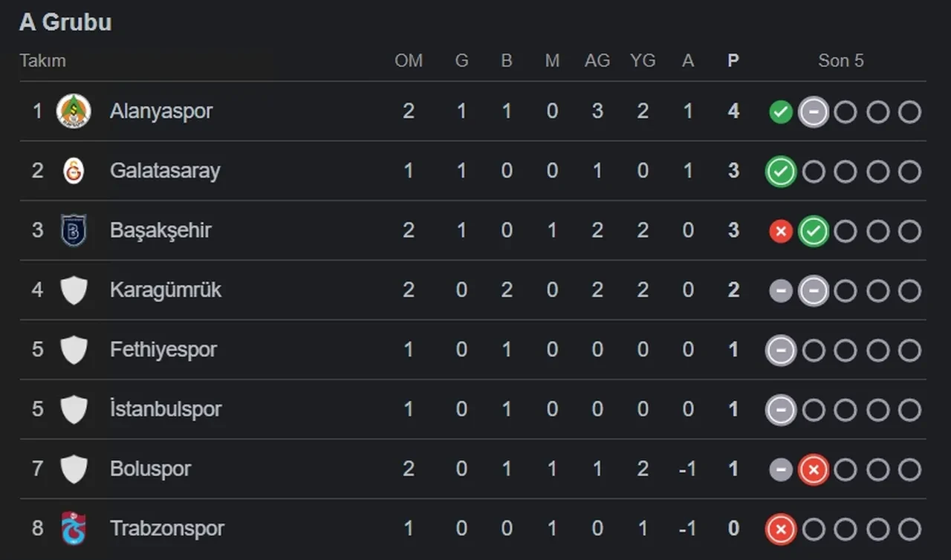This screenshot has width=951, height=560.
Task: Click the Başakşehir team badge
Action: [74, 230]
